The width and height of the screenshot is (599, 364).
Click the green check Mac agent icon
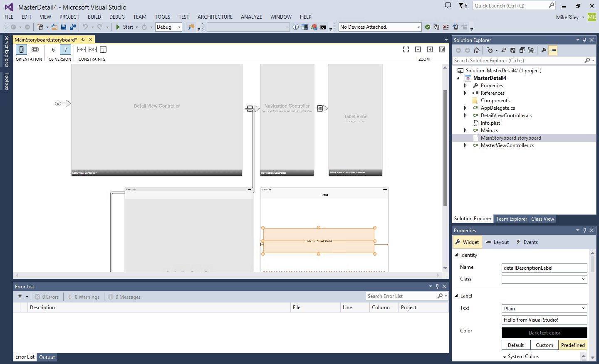click(x=428, y=27)
